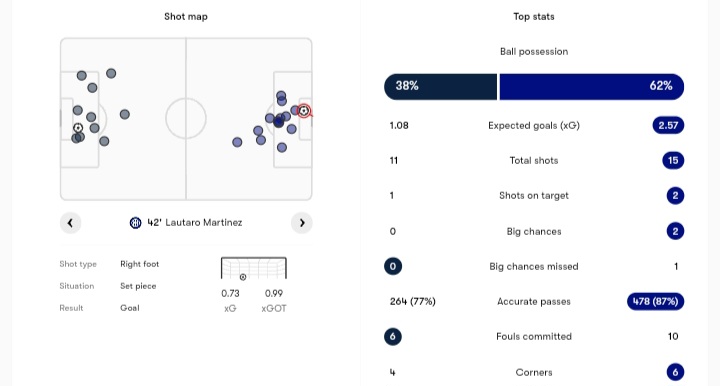Click the Accurate passes stat label
Screen dimensions: 720x386
(x=534, y=302)
